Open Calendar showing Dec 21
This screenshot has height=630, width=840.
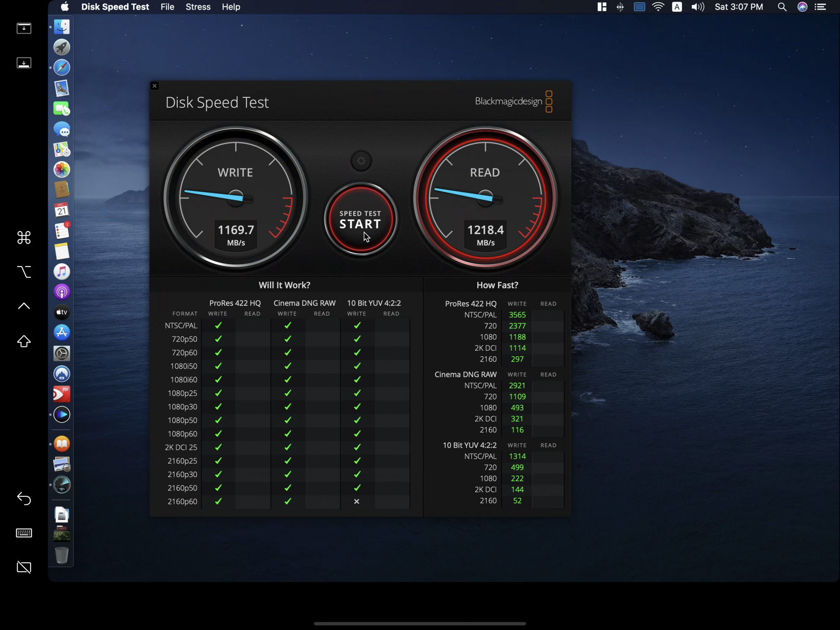62,210
